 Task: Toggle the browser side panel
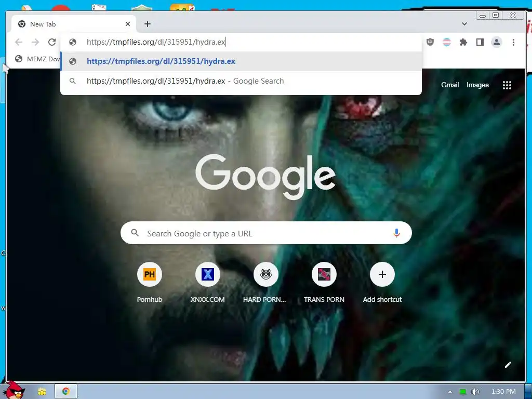(480, 42)
